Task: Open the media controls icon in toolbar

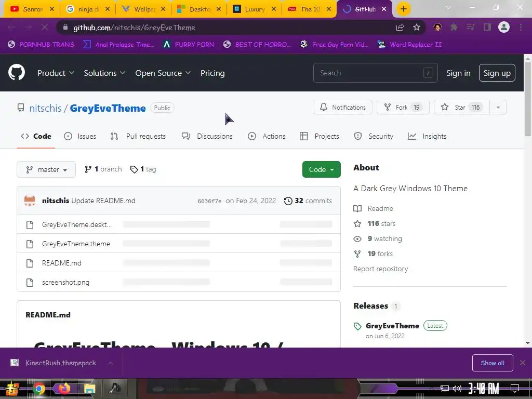Action: (470, 28)
